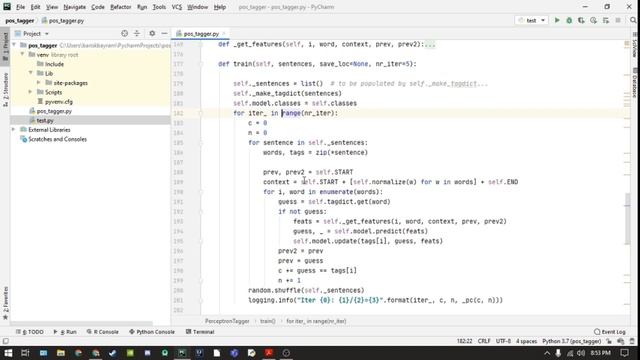Image resolution: width=640 pixels, height=360 pixels.
Task: Open the TODO tool window
Action: click(x=30, y=332)
